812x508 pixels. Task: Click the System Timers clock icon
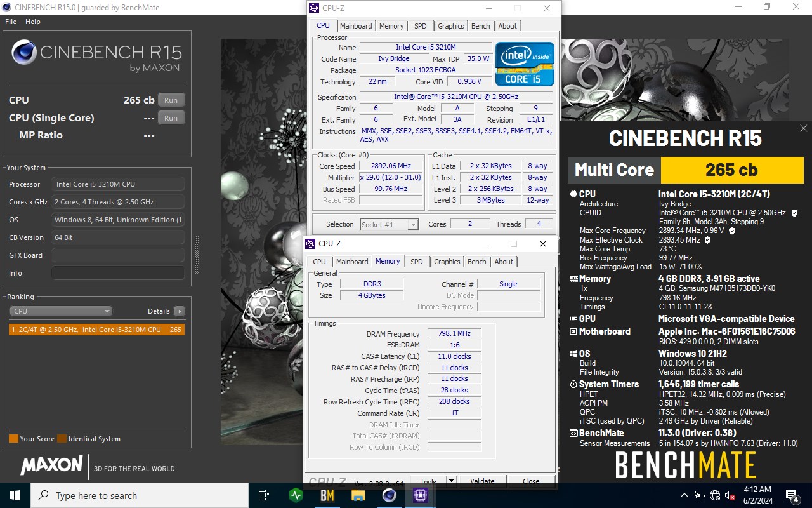pyautogui.click(x=573, y=384)
